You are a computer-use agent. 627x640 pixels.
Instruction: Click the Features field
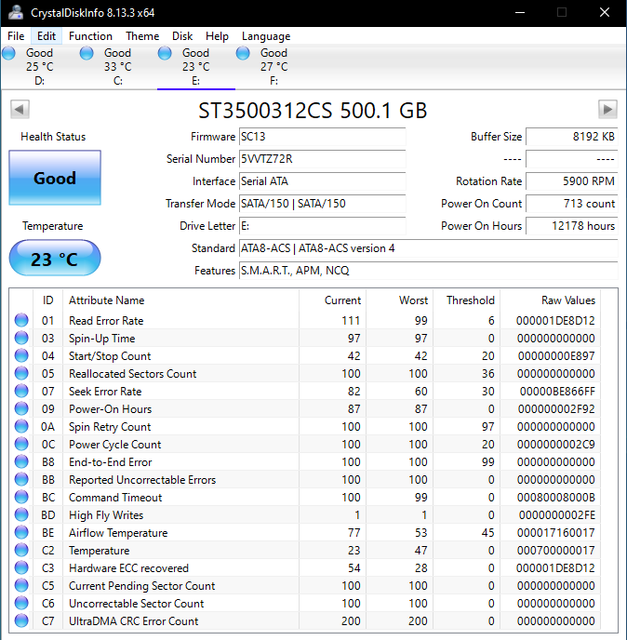(428, 270)
